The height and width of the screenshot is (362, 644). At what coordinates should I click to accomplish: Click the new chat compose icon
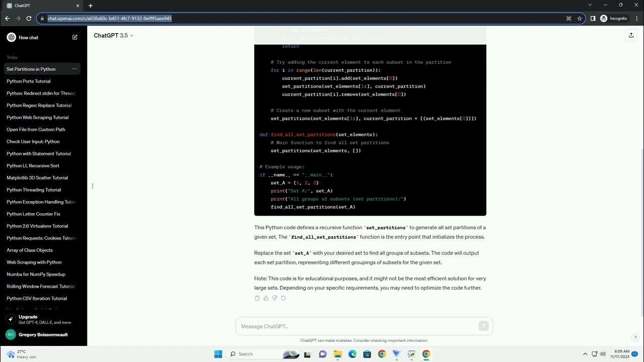pyautogui.click(x=75, y=37)
